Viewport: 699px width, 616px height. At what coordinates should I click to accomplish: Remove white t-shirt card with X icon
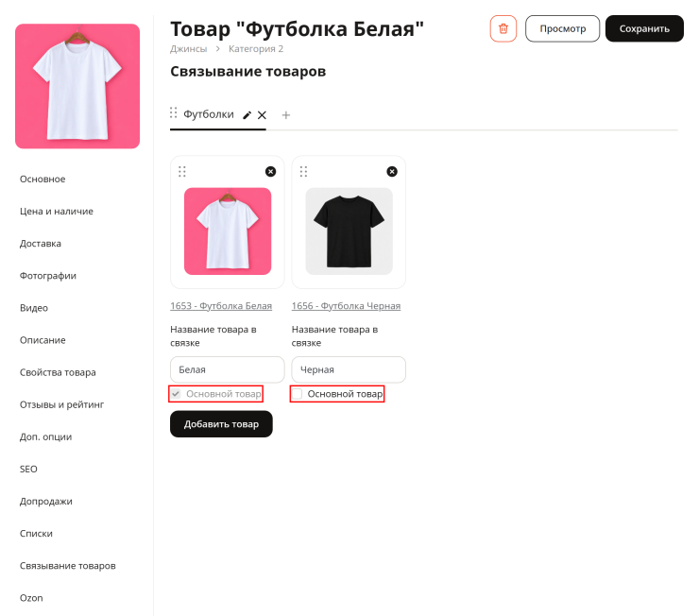coord(270,172)
